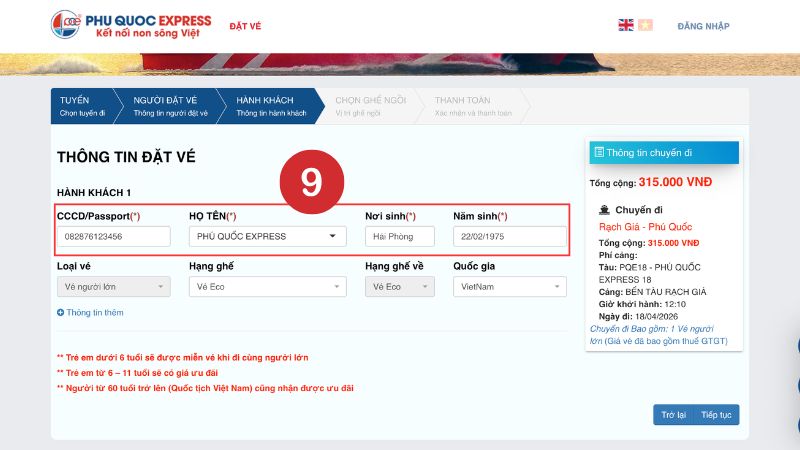
Task: Click the Tiếp tục button
Action: click(716, 415)
